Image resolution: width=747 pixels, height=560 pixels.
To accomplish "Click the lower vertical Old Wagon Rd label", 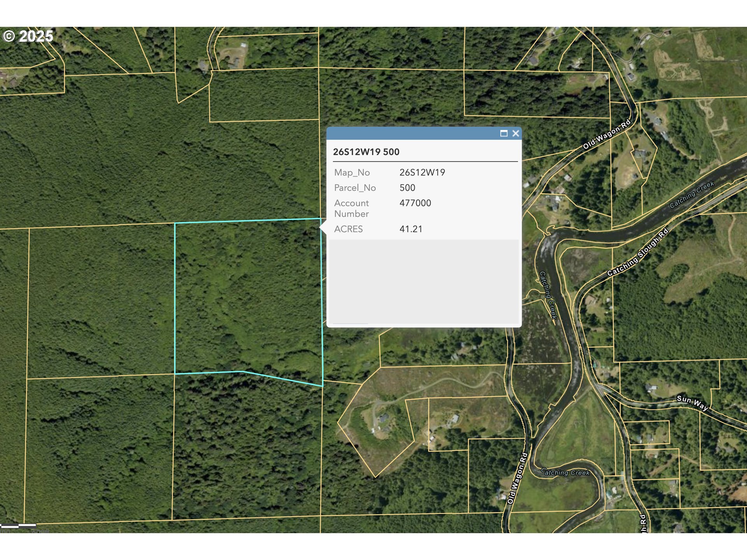I will click(517, 478).
